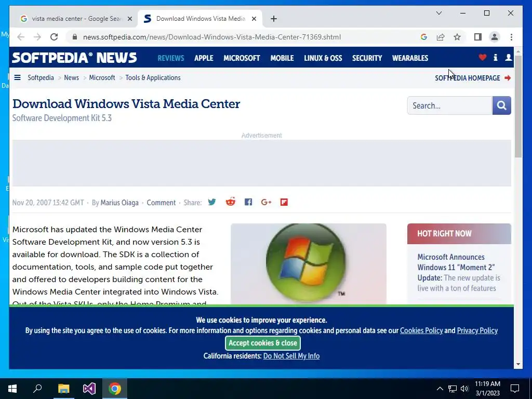This screenshot has height=399, width=532.
Task: Click Accept cookies & close button
Action: coord(263,343)
